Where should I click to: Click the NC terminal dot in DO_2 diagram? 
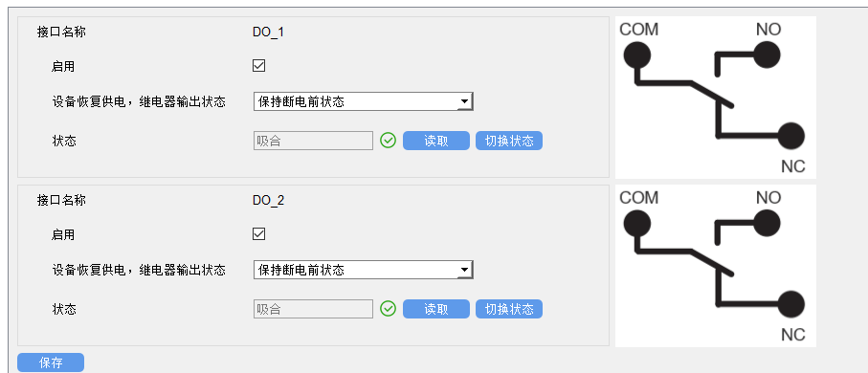tap(790, 304)
